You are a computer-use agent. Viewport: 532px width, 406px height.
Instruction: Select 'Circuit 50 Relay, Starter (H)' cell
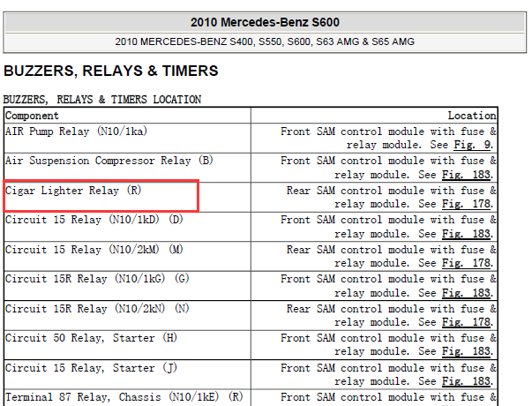click(128, 345)
